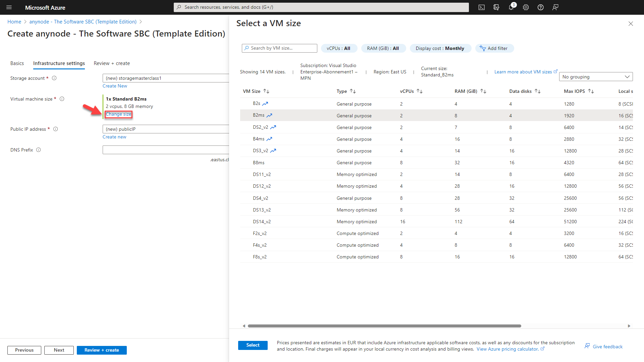Sort by Data disks column arrows
Image resolution: width=644 pixels, height=362 pixels.
pyautogui.click(x=538, y=91)
